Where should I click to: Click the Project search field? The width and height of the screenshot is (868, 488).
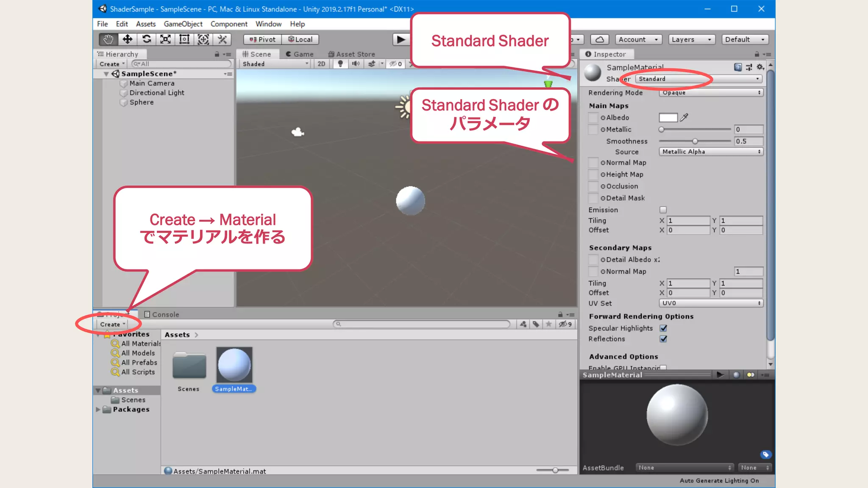point(422,324)
